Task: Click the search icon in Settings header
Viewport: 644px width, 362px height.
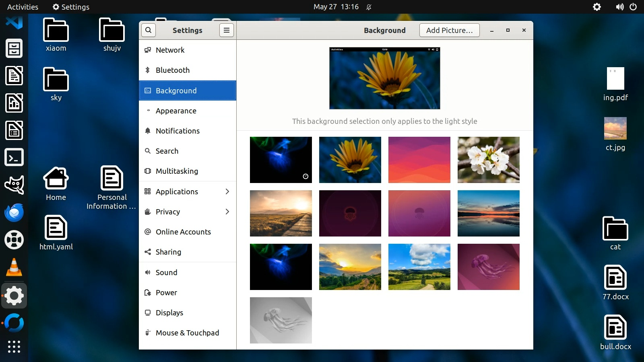Action: click(x=148, y=30)
